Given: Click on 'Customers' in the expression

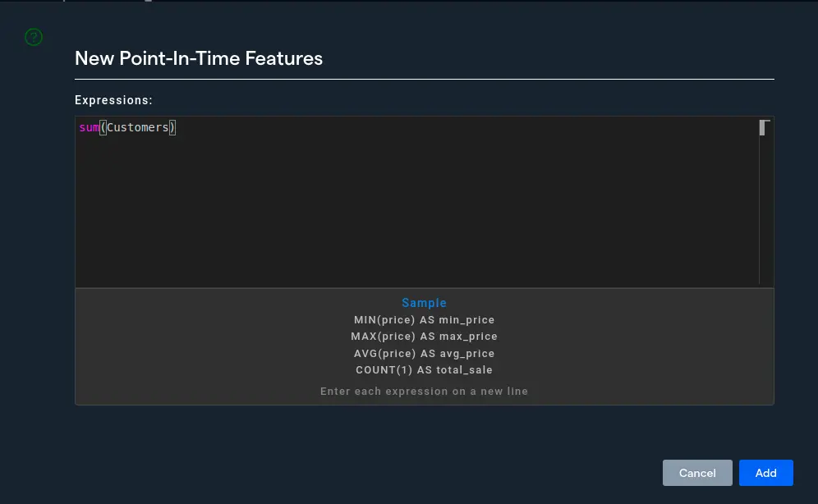Looking at the screenshot, I should coord(137,127).
